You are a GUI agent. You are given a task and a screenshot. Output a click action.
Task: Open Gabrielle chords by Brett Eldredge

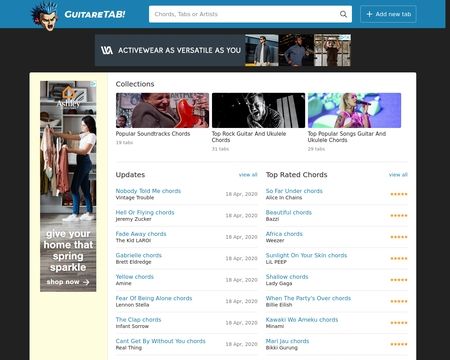click(139, 255)
